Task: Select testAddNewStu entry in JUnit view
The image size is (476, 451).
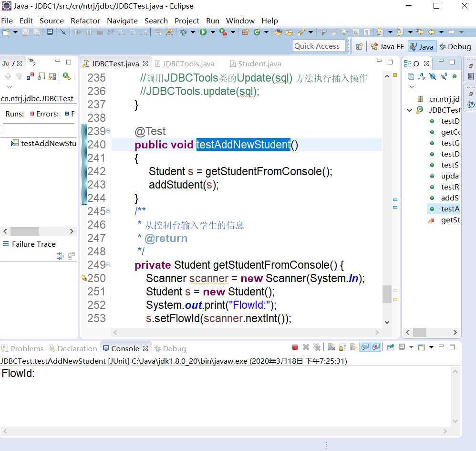Action: (44, 143)
